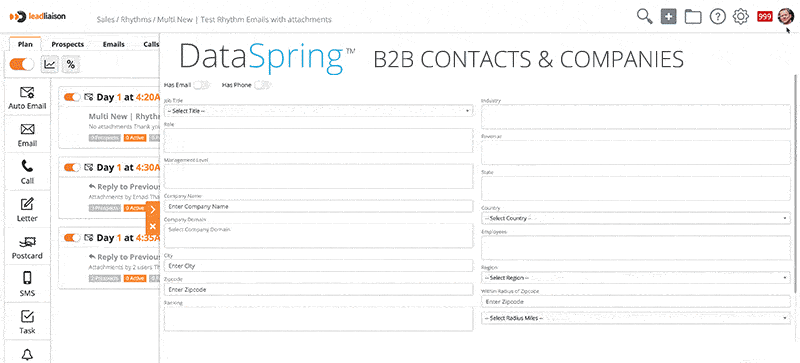Viewport: 800px width, 363px height.
Task: Collapse the panel with orange chevron button
Action: coord(153,209)
